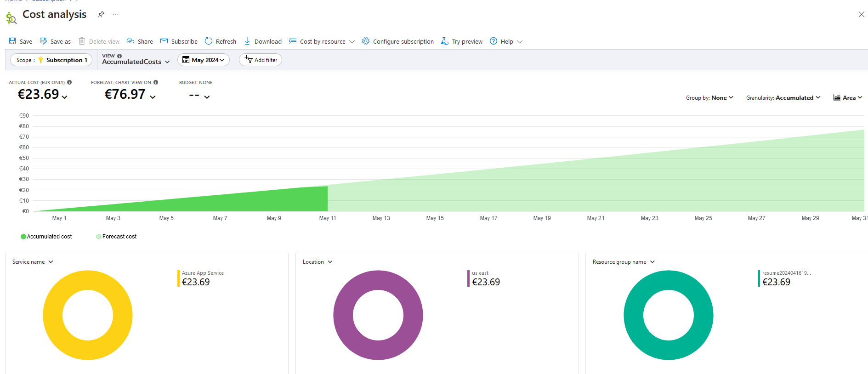Toggle Accumulated cost legend entry
Viewport: 868px width, 374px height.
[x=46, y=237]
